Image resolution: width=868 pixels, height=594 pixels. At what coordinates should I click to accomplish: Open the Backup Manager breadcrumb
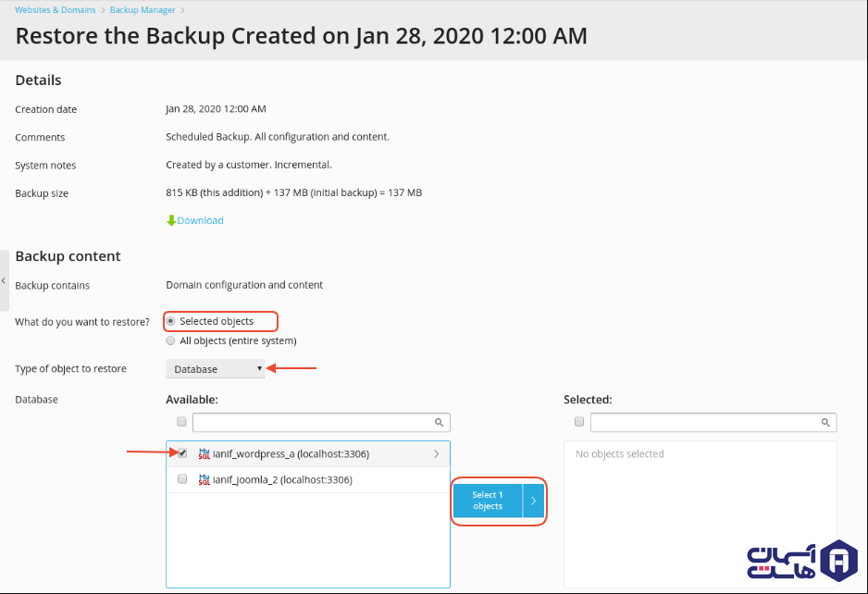143,10
